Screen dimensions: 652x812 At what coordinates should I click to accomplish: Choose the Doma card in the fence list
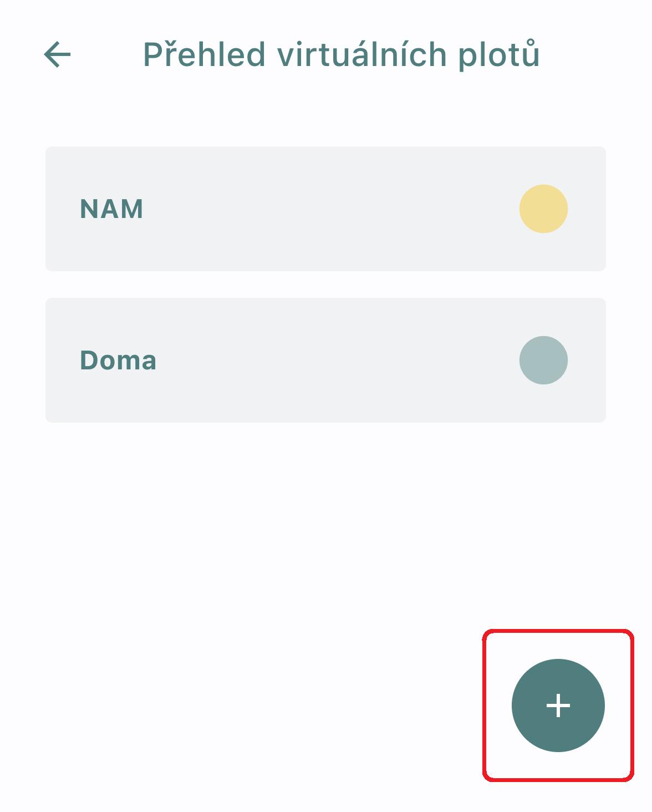(325, 360)
